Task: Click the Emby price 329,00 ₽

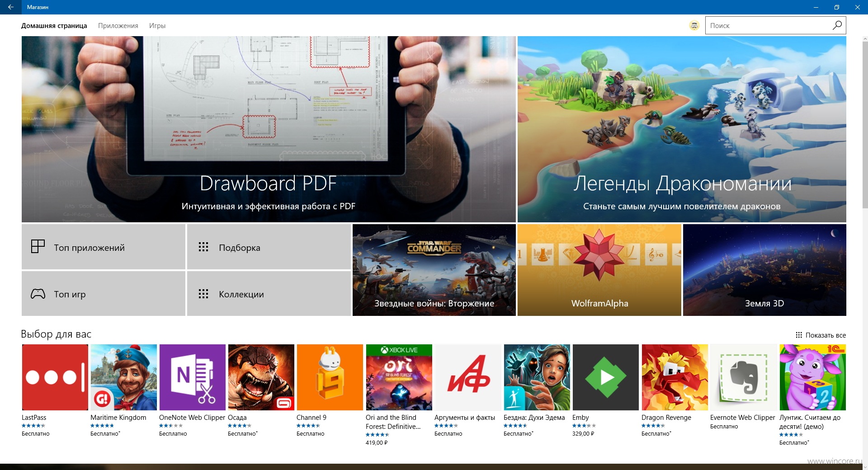Action: tap(583, 434)
